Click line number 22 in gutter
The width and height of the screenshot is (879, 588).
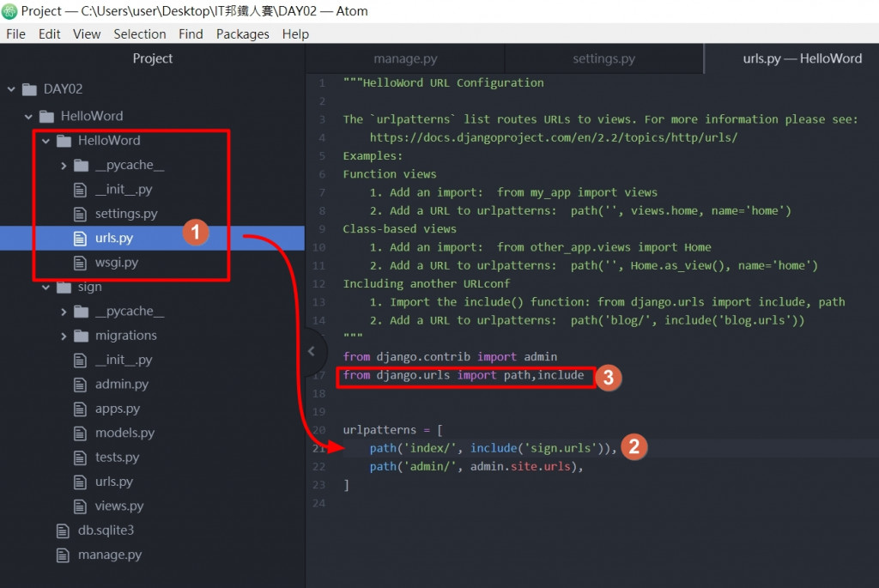tap(319, 467)
